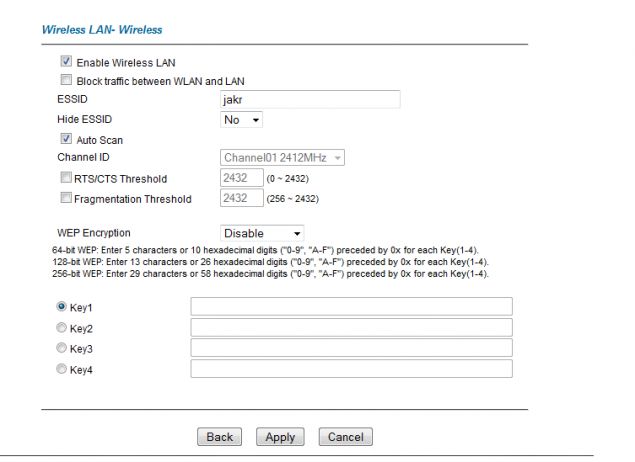Click the Key2 input field
The height and width of the screenshot is (462, 635).
352,327
